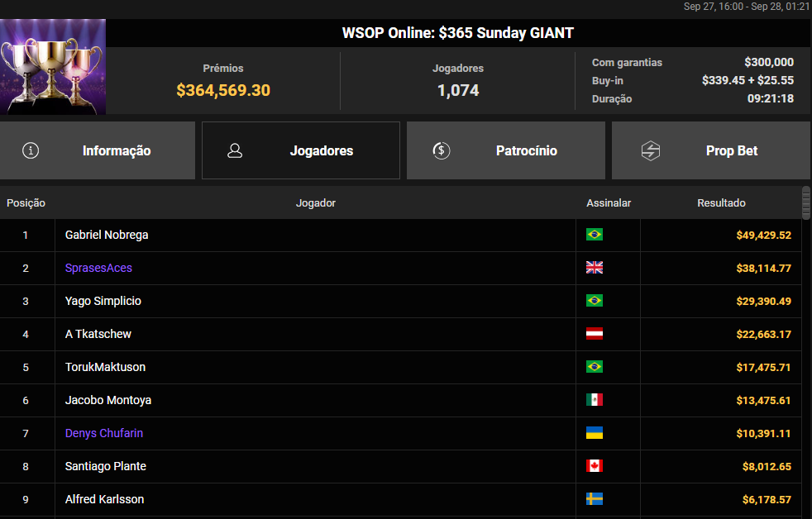
Task: Click the Brazil flag for Yago Simplicio
Action: 594,301
